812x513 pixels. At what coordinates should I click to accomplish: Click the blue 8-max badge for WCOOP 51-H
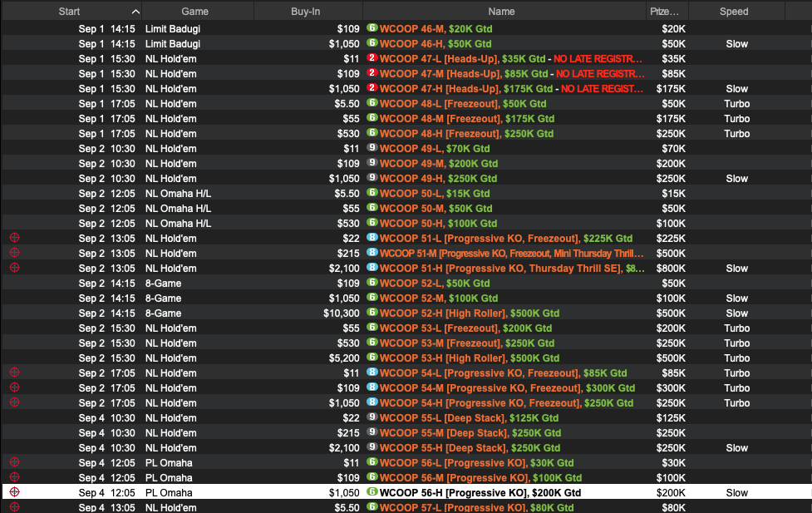point(372,268)
